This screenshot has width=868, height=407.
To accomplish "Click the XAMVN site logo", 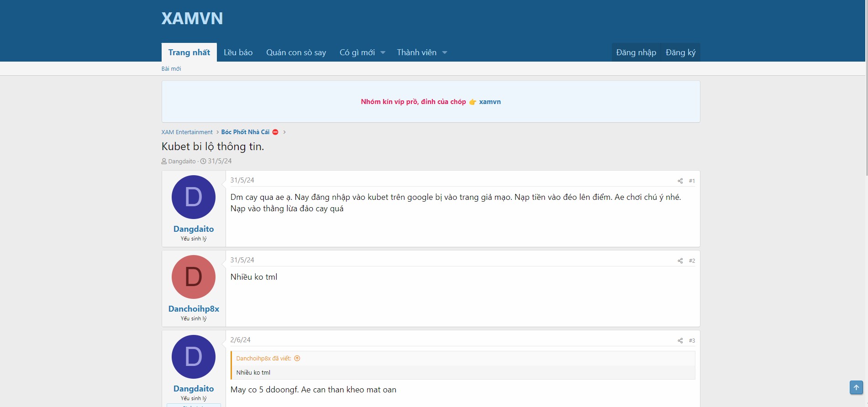I will point(192,18).
